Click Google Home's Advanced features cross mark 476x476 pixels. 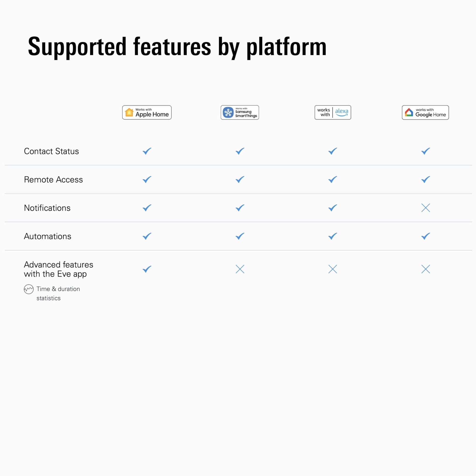click(x=426, y=269)
